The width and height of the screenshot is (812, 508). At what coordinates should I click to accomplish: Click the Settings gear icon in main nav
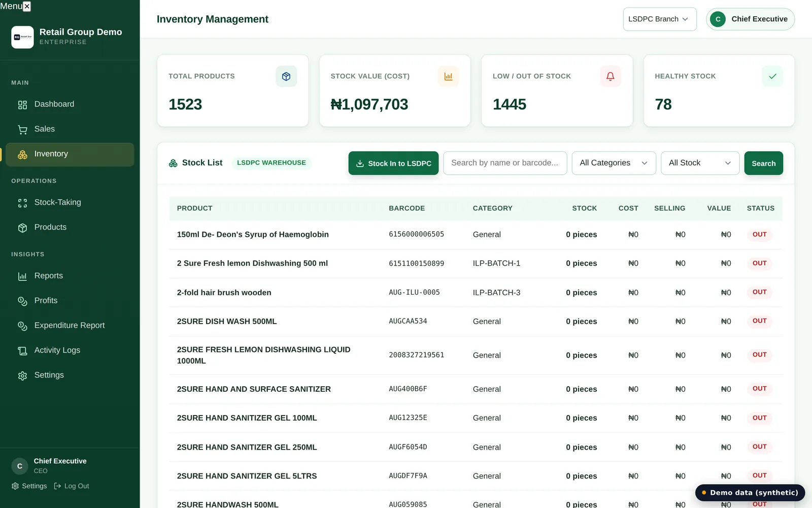tap(22, 376)
